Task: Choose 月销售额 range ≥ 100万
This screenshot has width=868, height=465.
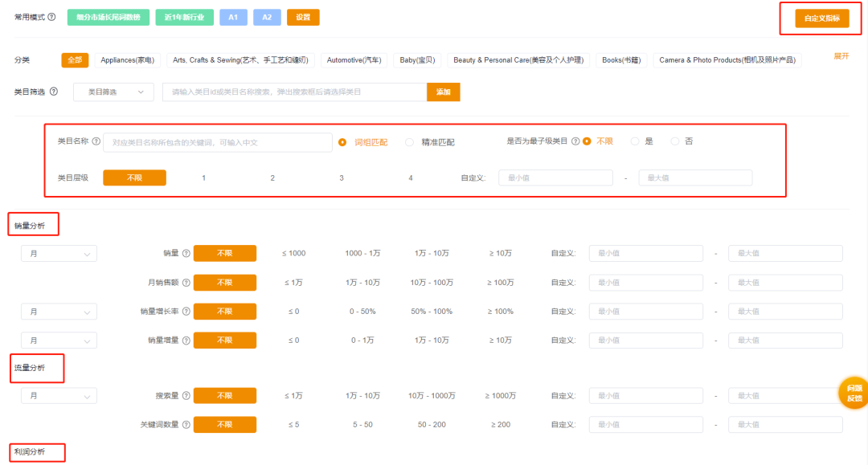Action: (x=501, y=283)
